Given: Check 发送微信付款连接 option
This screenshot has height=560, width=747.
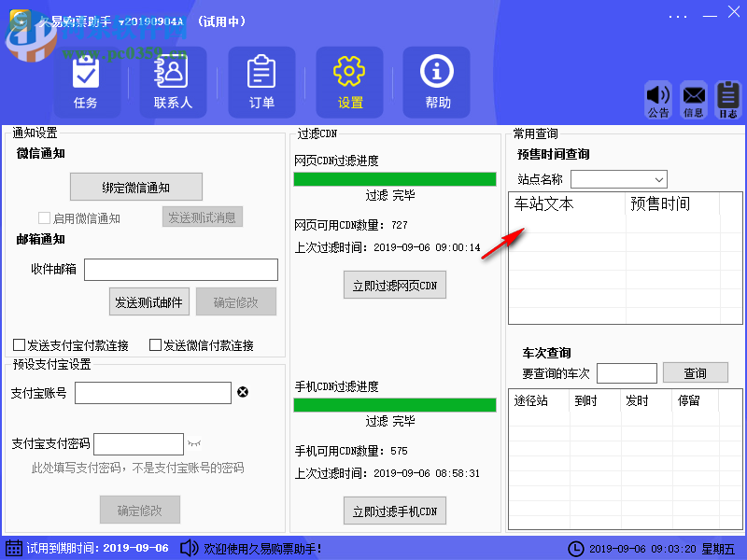Looking at the screenshot, I should 155,344.
